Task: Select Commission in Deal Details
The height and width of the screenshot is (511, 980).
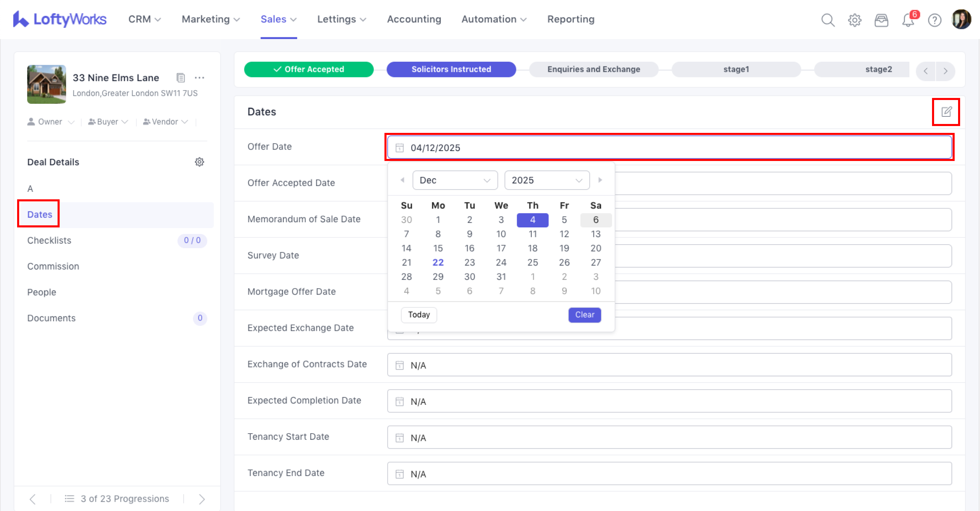Action: click(x=53, y=266)
